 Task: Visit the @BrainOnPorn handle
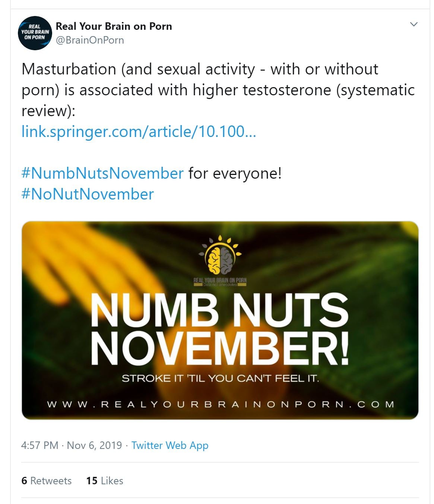point(90,40)
